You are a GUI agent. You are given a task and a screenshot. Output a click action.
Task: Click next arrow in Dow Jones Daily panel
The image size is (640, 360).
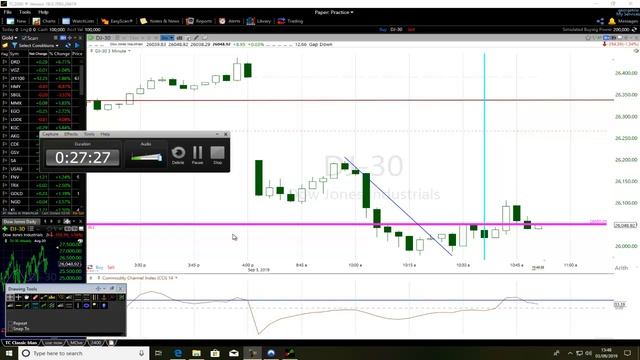[51, 222]
